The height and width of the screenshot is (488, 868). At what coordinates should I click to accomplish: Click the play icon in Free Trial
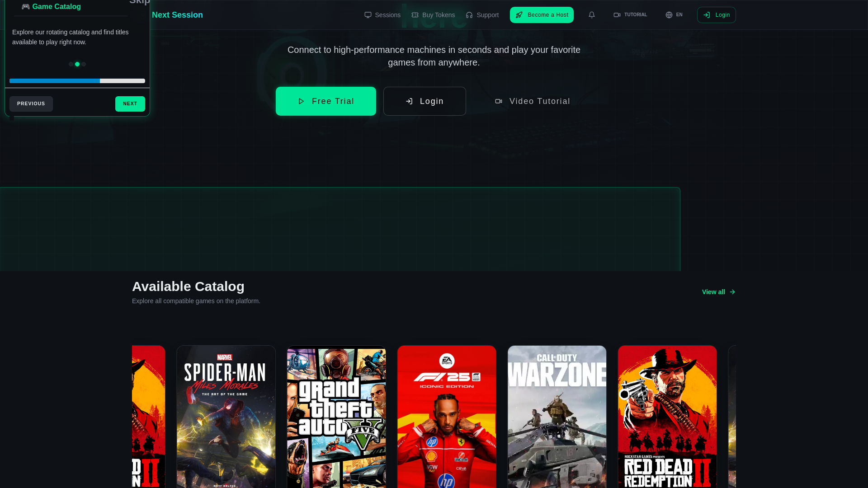[301, 101]
